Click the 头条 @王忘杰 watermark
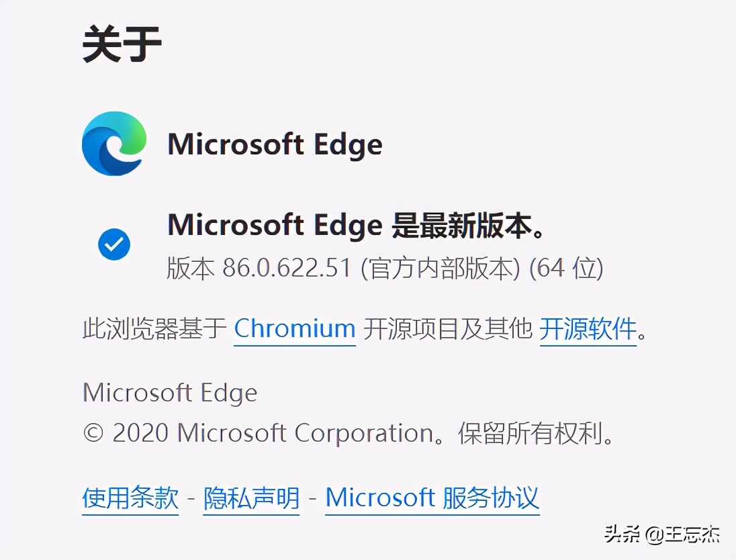 (662, 534)
